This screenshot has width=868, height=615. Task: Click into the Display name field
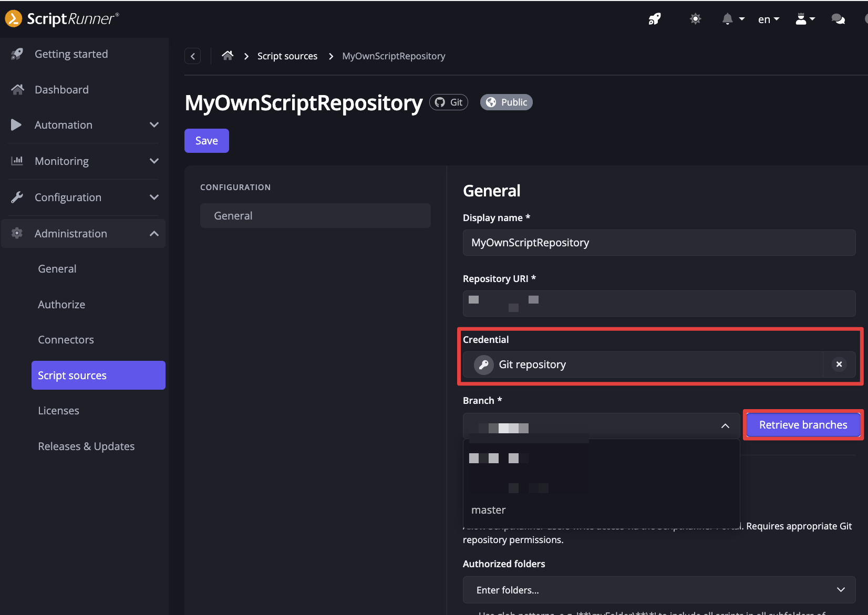[x=659, y=243]
